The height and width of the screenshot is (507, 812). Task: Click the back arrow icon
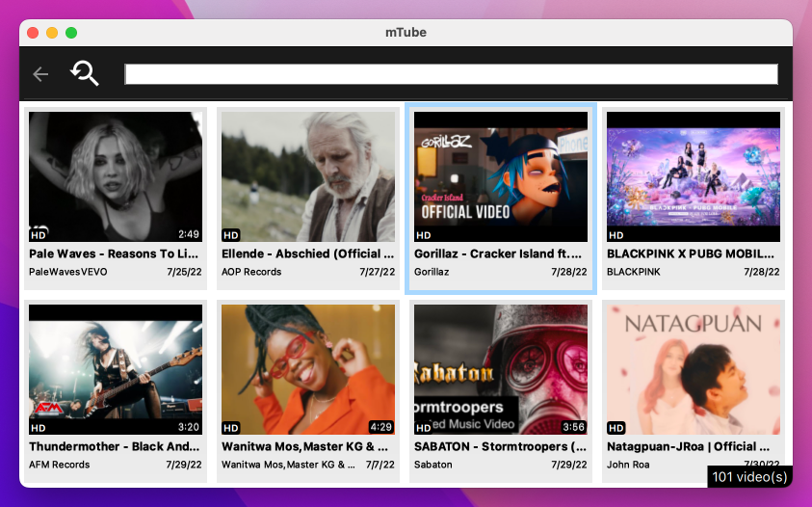click(40, 74)
